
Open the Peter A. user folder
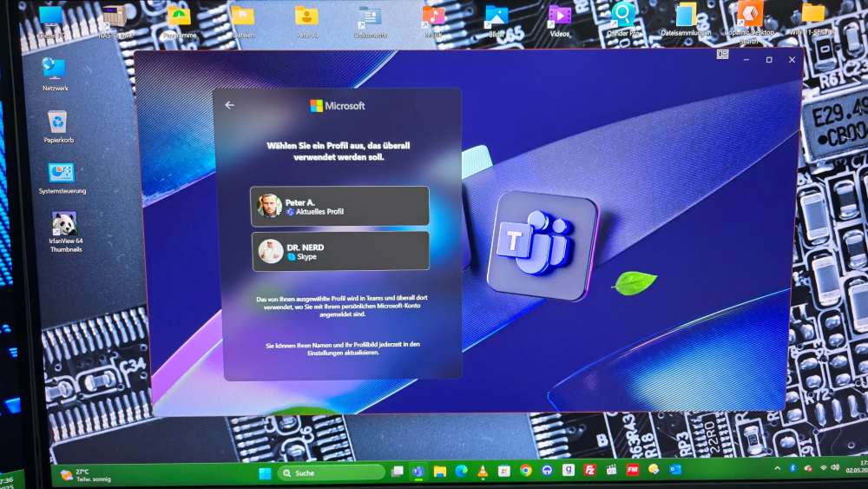pos(306,23)
